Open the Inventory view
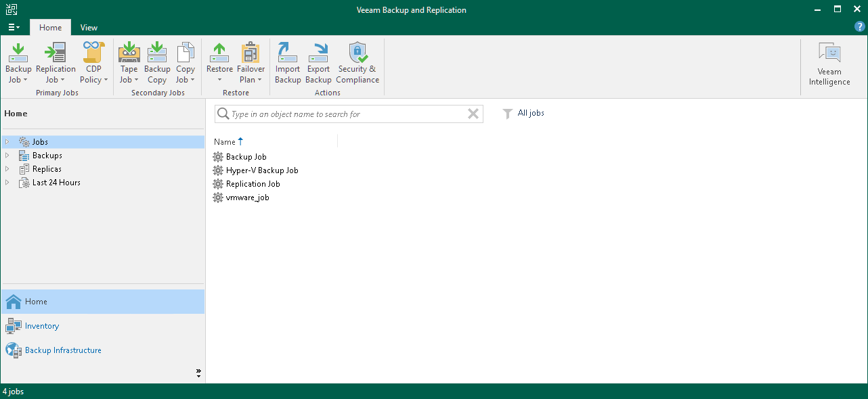The width and height of the screenshot is (868, 399). point(42,326)
